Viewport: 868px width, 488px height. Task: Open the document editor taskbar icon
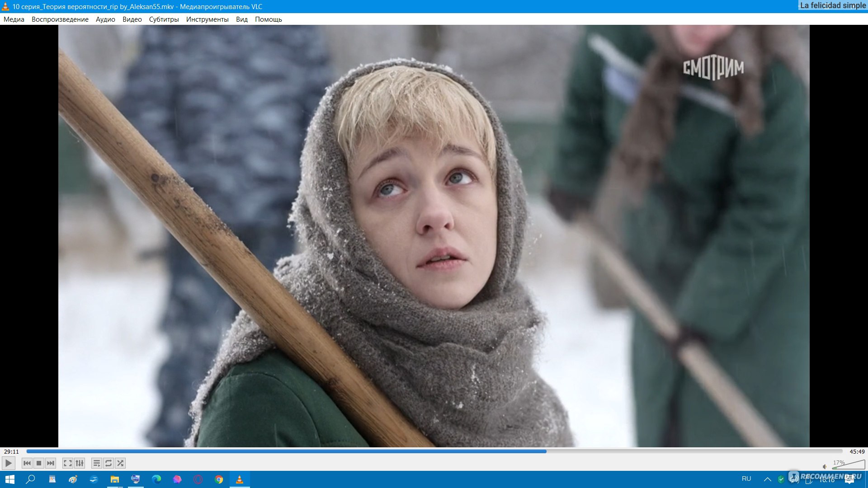(52, 479)
